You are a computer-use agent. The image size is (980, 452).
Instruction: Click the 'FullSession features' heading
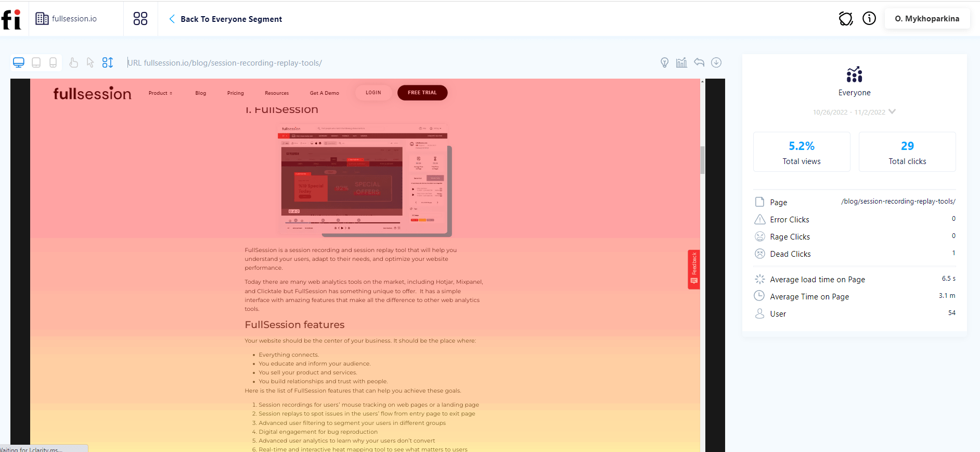click(x=294, y=325)
